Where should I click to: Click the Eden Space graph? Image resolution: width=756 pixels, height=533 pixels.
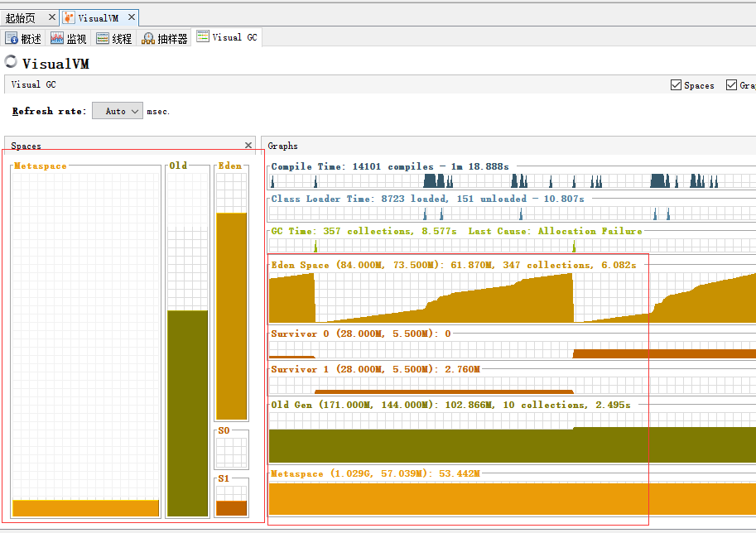point(512,298)
